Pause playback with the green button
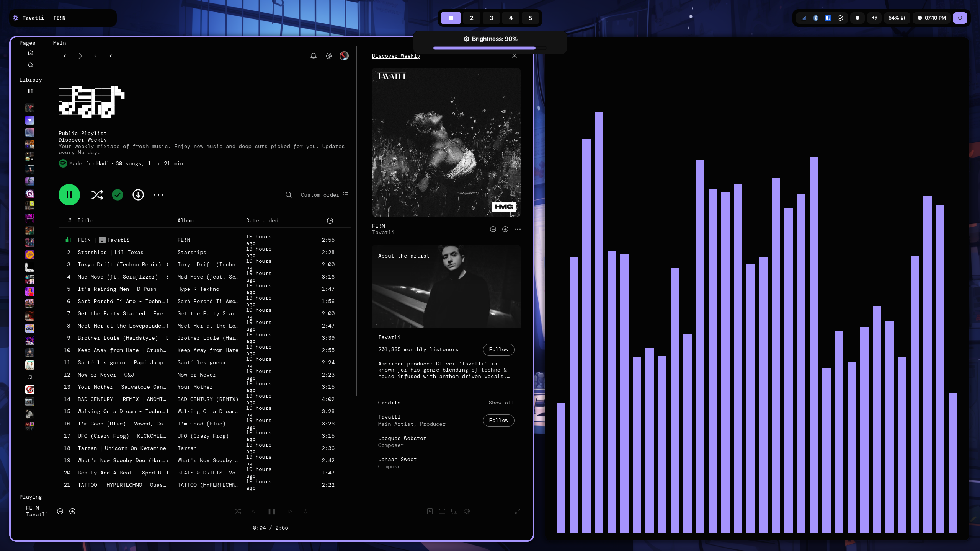The width and height of the screenshot is (980, 551). [69, 195]
